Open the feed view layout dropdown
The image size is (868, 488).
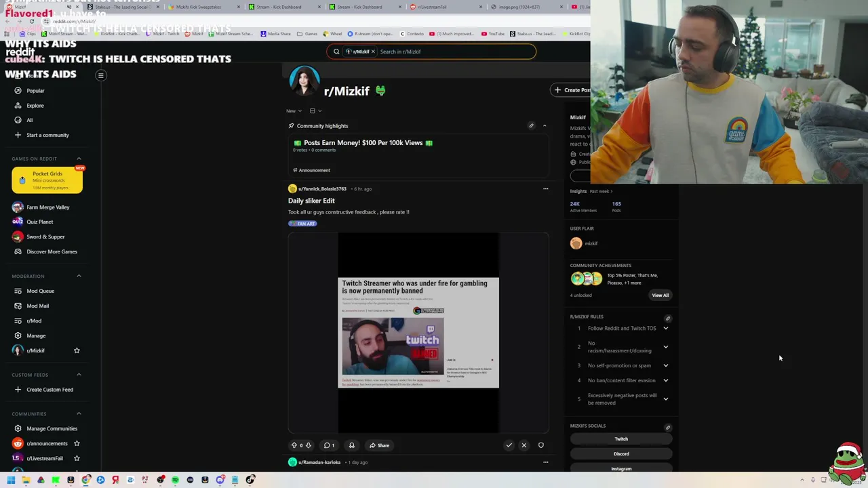[315, 110]
